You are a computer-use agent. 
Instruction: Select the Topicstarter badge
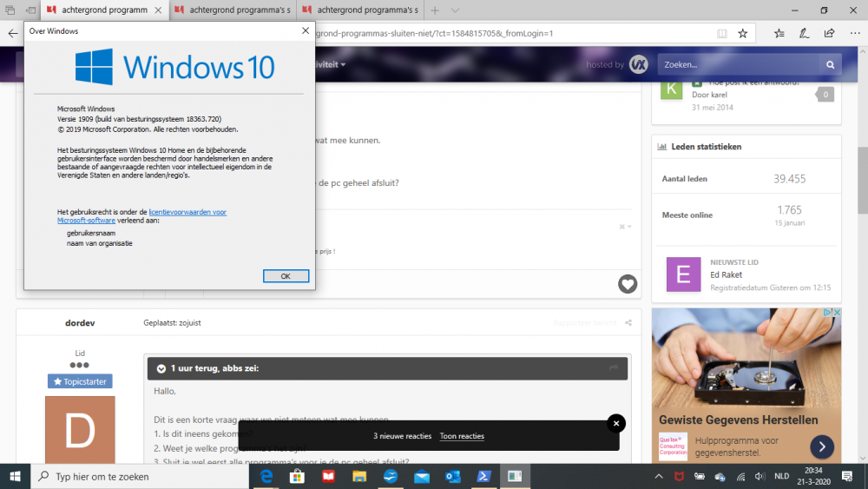(x=80, y=381)
